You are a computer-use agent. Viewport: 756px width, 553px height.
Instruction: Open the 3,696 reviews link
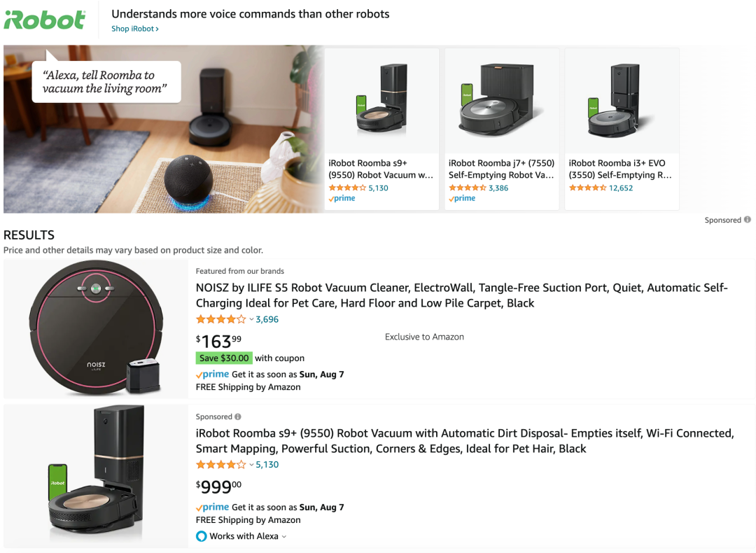point(267,319)
